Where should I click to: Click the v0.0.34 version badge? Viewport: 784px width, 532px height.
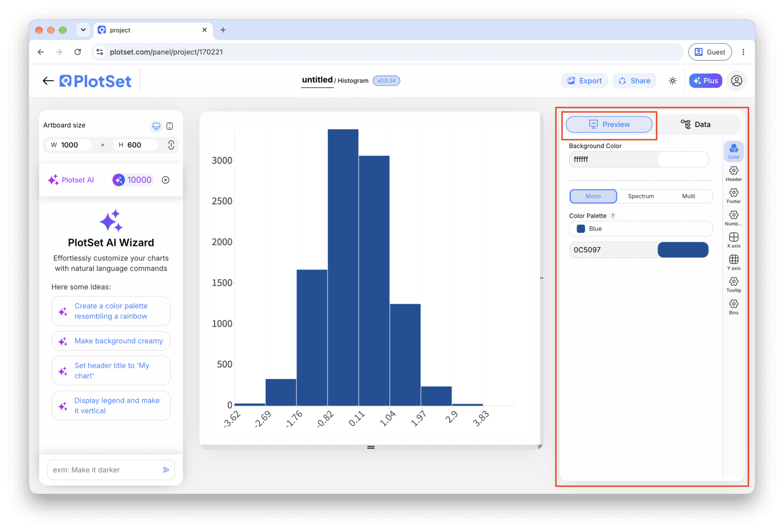coord(386,81)
